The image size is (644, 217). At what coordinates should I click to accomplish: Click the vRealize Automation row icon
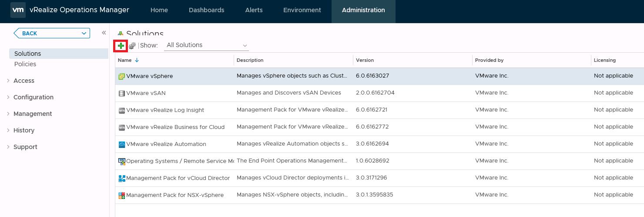click(122, 144)
